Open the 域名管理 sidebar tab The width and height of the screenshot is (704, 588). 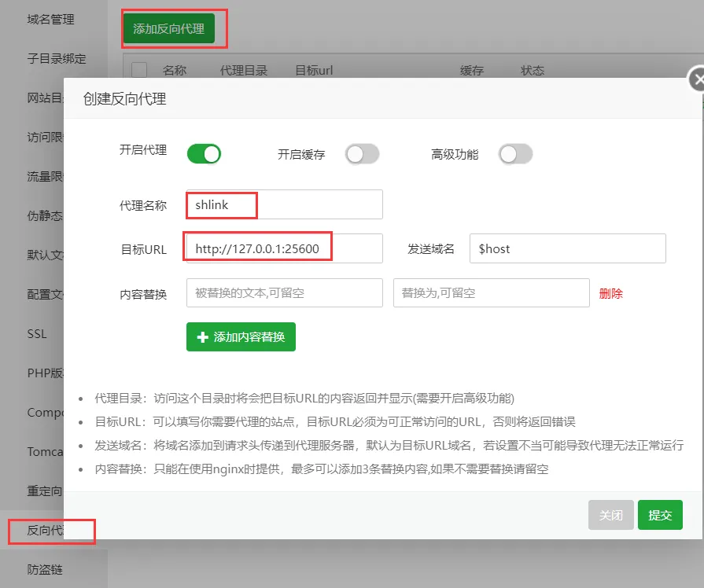50,20
